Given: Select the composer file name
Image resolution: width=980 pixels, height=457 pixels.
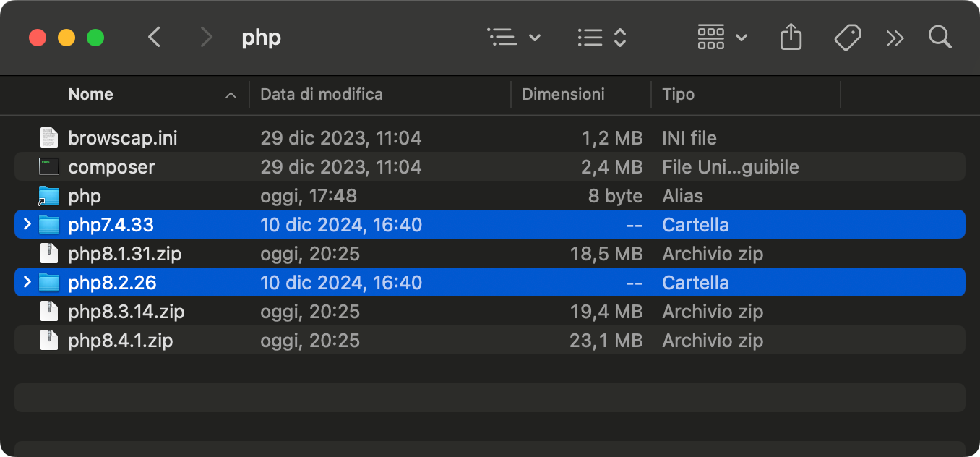Looking at the screenshot, I should (111, 167).
